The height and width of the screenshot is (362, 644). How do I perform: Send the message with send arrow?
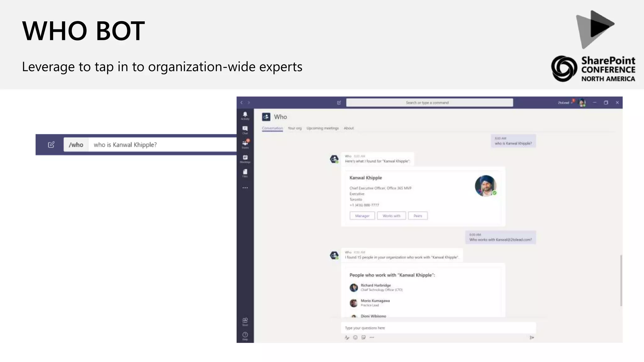(532, 337)
